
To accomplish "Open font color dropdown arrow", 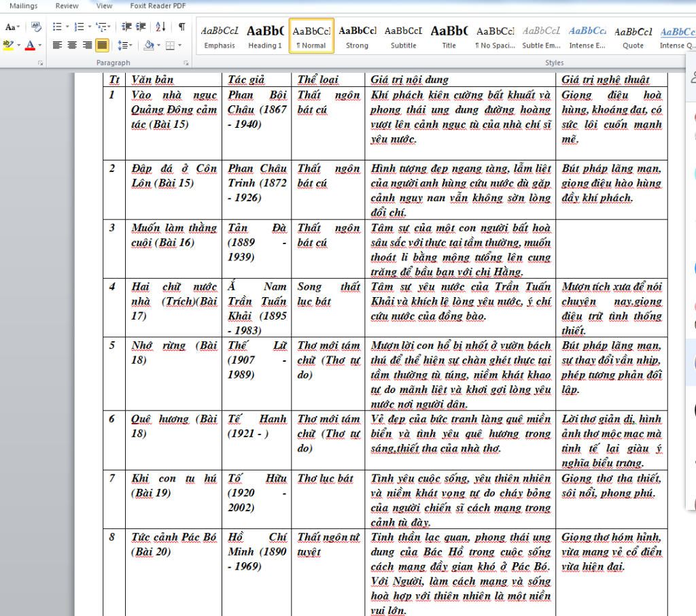I will [39, 45].
